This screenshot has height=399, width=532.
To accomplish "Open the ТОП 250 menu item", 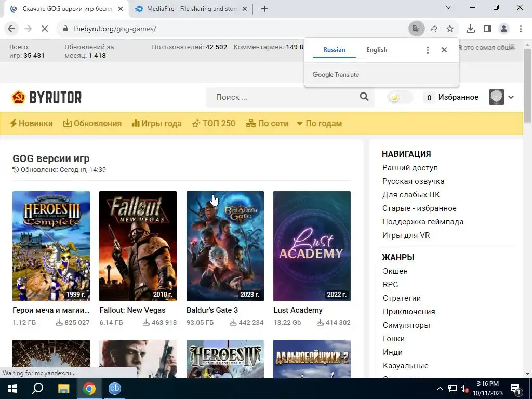I will [214, 123].
